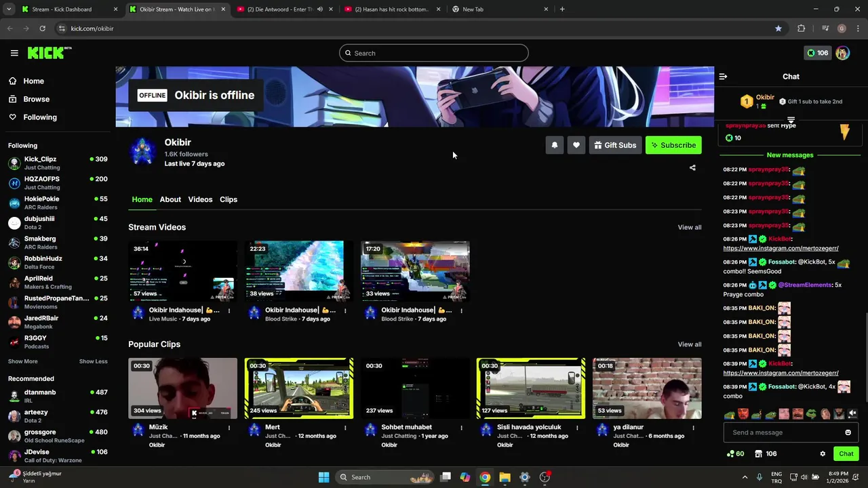Image resolution: width=868 pixels, height=488 pixels.
Task: Mute chat emote sound icon
Action: click(852, 413)
